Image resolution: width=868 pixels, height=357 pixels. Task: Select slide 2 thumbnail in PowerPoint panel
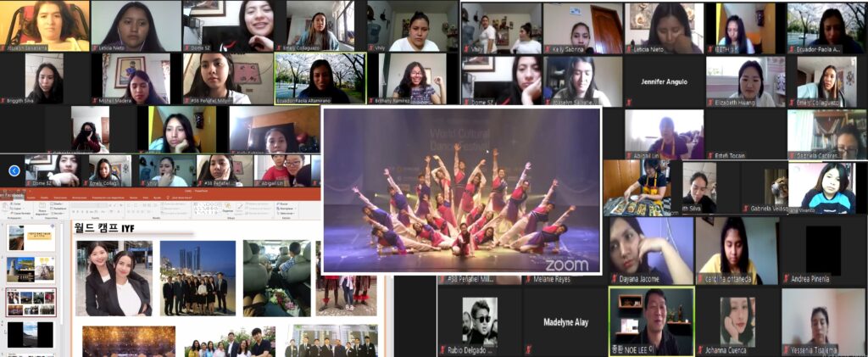[31, 269]
